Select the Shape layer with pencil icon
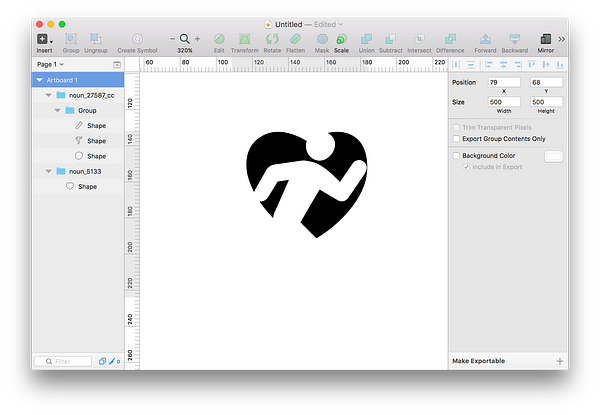The height and width of the screenshot is (415, 600). (78, 125)
